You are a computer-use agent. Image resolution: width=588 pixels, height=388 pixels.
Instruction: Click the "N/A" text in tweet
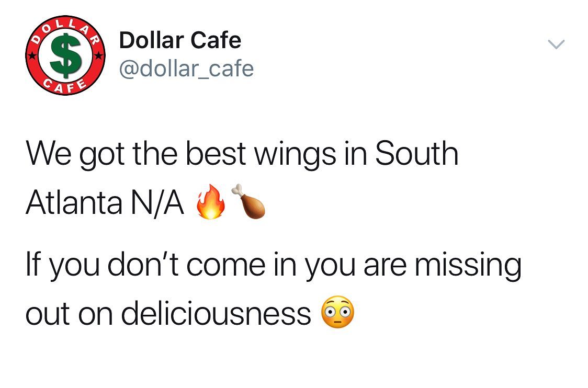click(157, 203)
